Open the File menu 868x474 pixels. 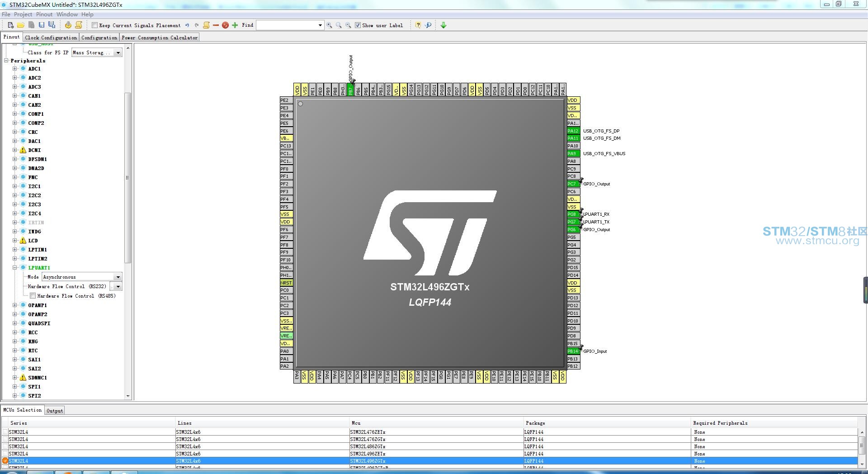pos(6,14)
